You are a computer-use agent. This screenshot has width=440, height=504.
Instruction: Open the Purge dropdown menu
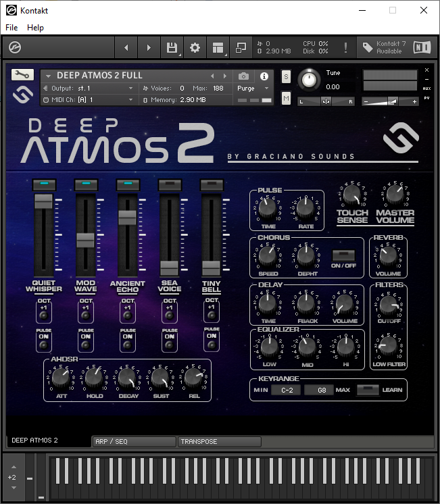(253, 88)
